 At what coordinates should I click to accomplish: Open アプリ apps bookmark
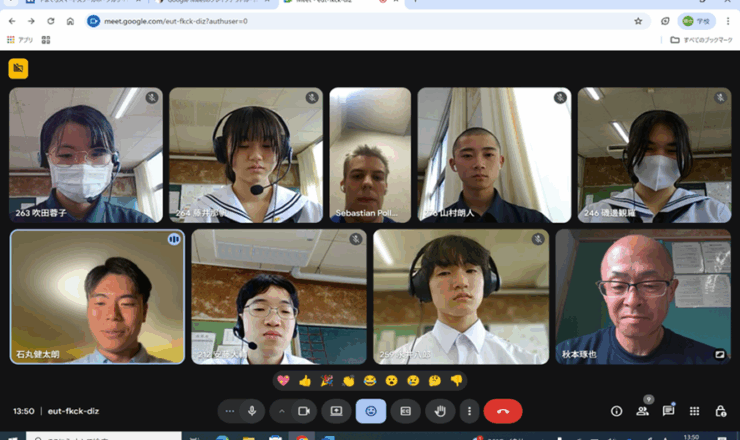pos(20,40)
